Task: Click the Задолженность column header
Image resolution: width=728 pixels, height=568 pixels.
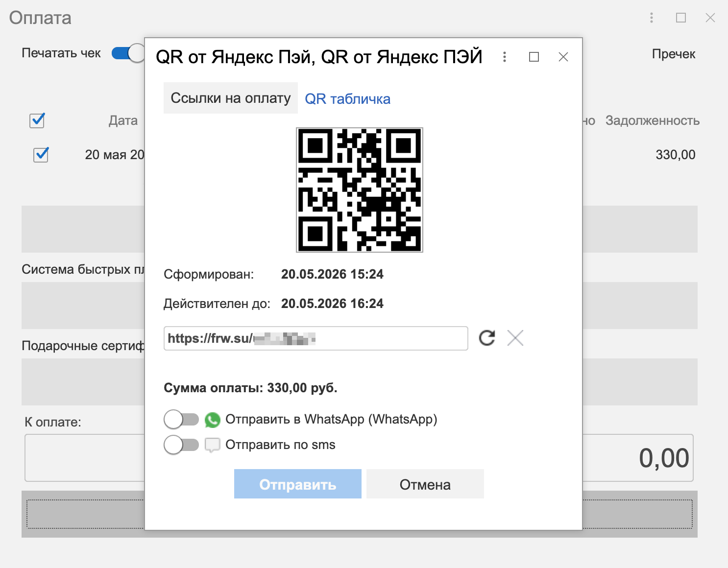Action: 653,120
